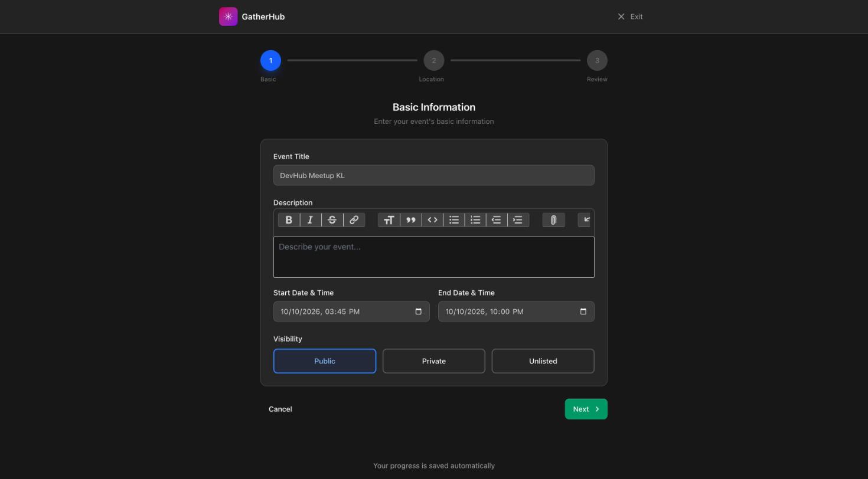The image size is (868, 479).
Task: Click the Event Title field
Action: click(434, 175)
